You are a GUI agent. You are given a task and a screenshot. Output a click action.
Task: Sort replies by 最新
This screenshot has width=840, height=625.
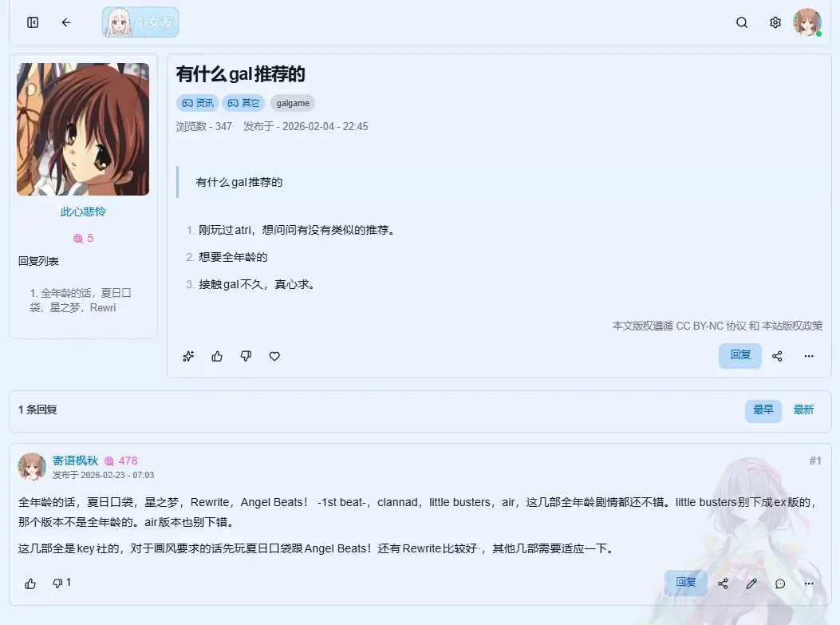pos(803,410)
